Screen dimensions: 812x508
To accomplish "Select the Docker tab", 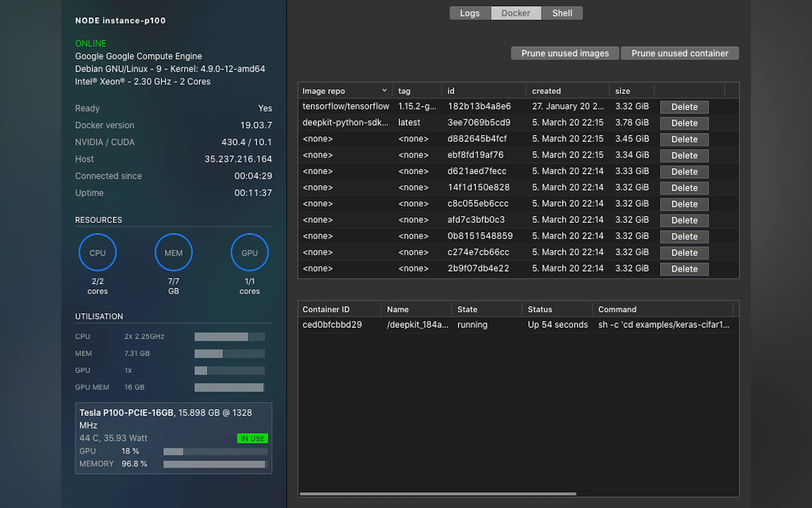I will pos(516,13).
